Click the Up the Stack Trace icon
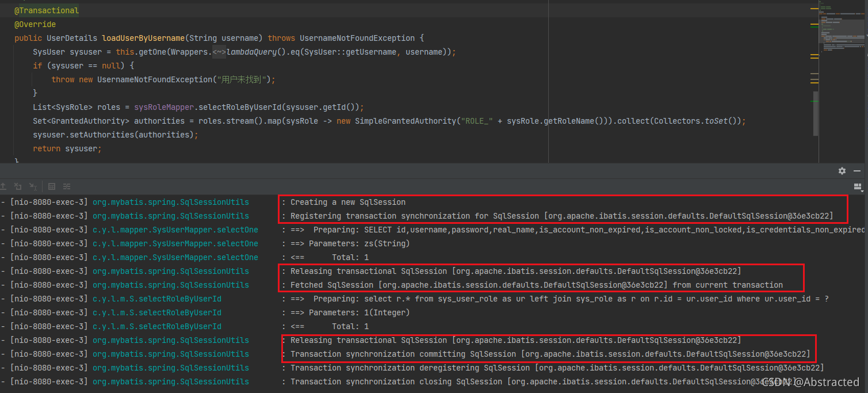This screenshot has height=393, width=868. click(x=4, y=187)
